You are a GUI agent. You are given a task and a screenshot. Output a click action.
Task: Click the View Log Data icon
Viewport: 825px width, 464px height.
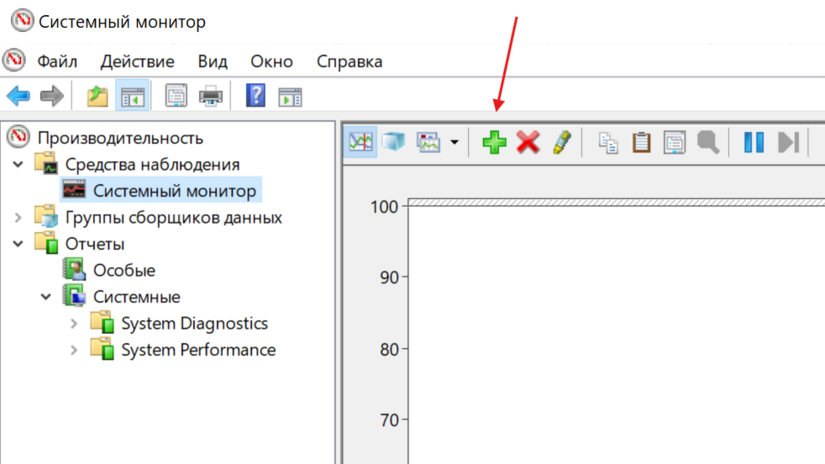tap(394, 143)
